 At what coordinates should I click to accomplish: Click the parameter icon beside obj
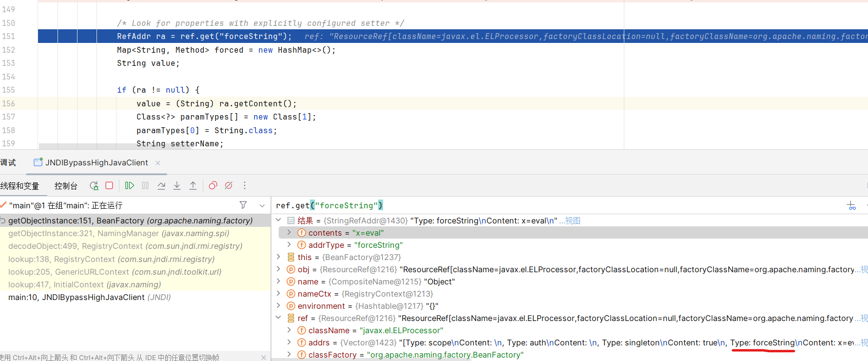point(291,269)
